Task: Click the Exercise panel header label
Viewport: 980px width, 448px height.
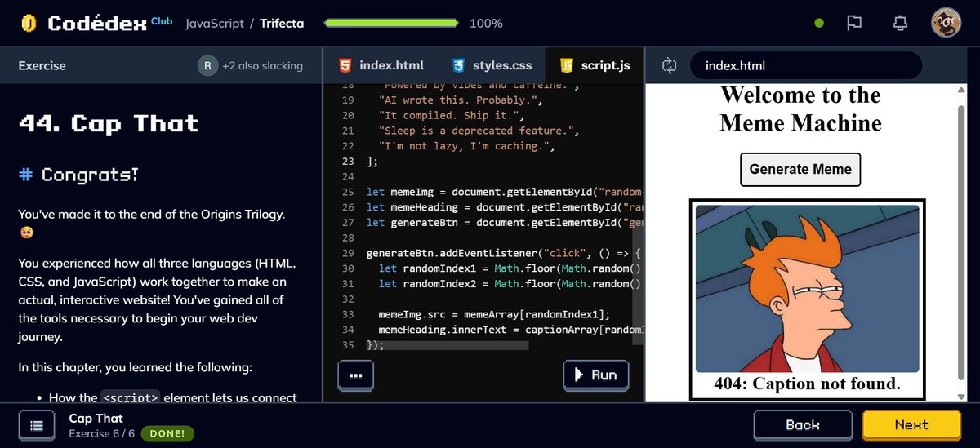Action: [42, 65]
